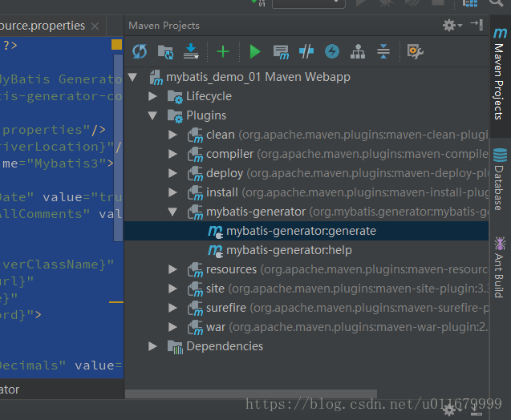Select the war plugin row

click(x=306, y=327)
